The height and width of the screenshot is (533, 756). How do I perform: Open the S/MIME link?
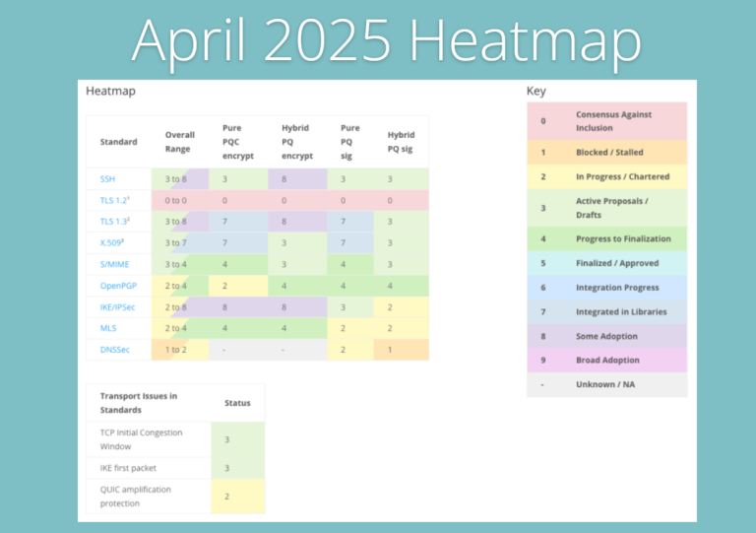114,264
